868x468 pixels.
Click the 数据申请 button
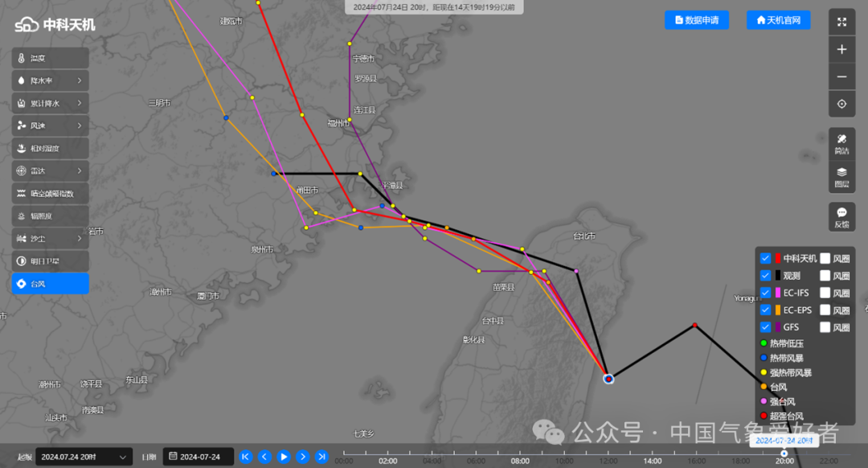tap(696, 19)
